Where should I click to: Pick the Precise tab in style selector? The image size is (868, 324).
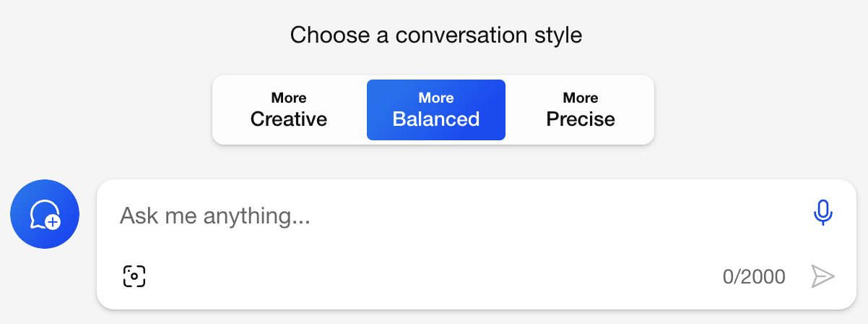click(x=581, y=110)
